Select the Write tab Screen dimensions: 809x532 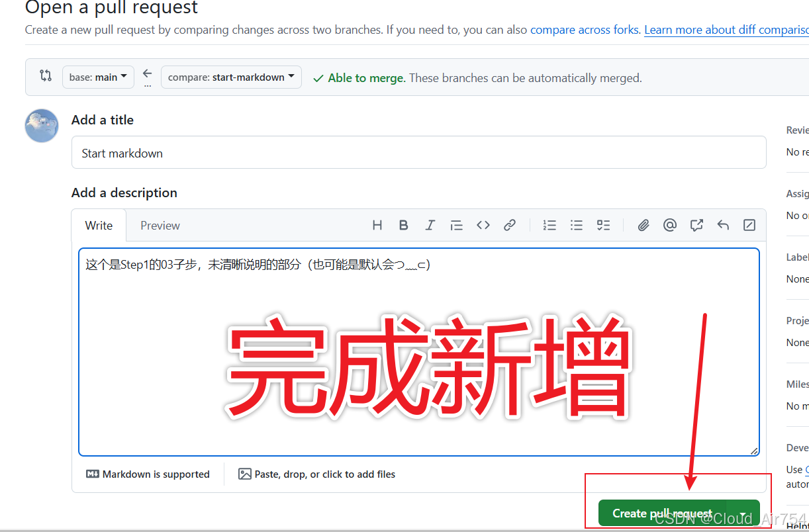pyautogui.click(x=98, y=225)
